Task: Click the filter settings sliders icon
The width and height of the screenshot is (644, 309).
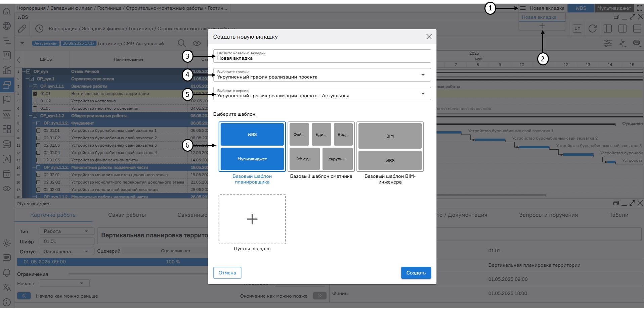Action: [x=607, y=43]
